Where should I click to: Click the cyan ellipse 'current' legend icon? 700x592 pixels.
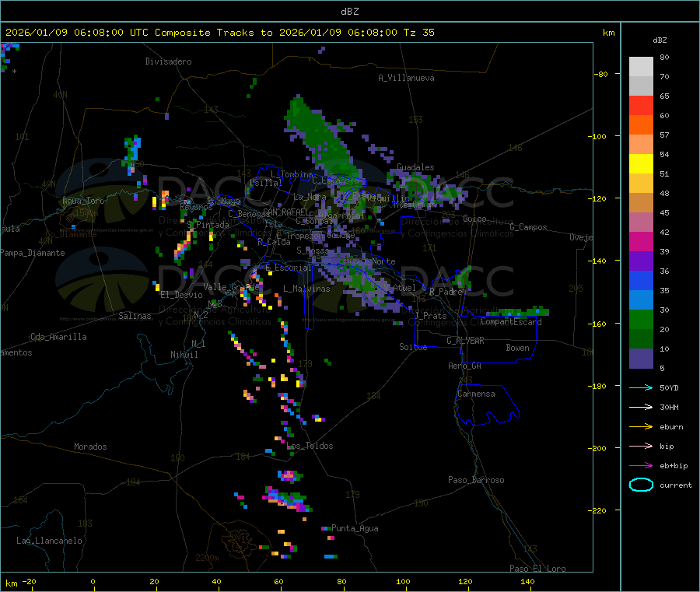click(641, 485)
